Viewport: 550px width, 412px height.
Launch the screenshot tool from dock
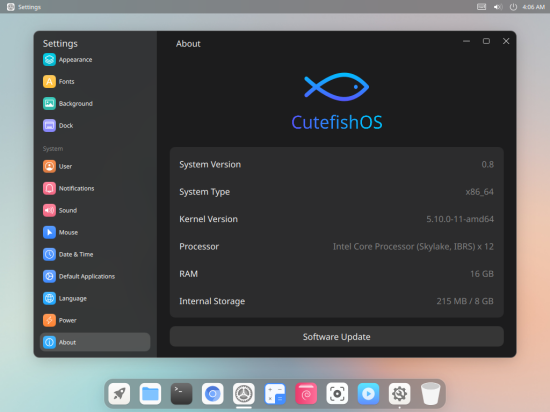click(337, 394)
